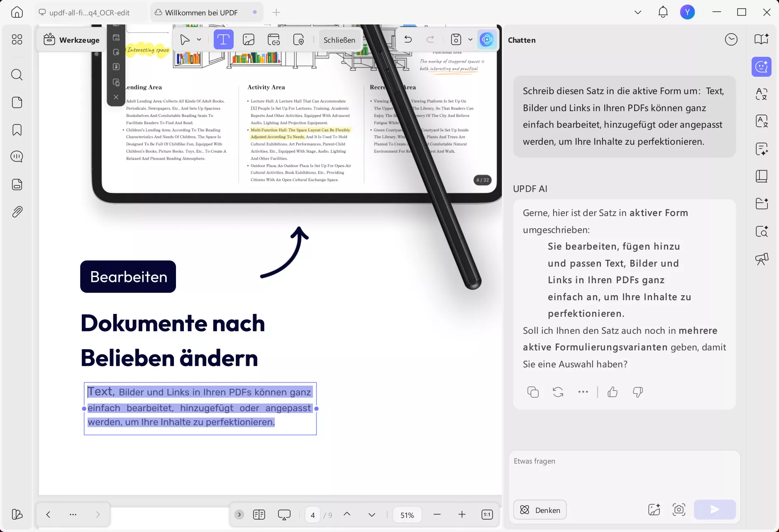Viewport: 779px width, 532px height.
Task: Open the AI chat assistant panel
Action: pos(762,67)
